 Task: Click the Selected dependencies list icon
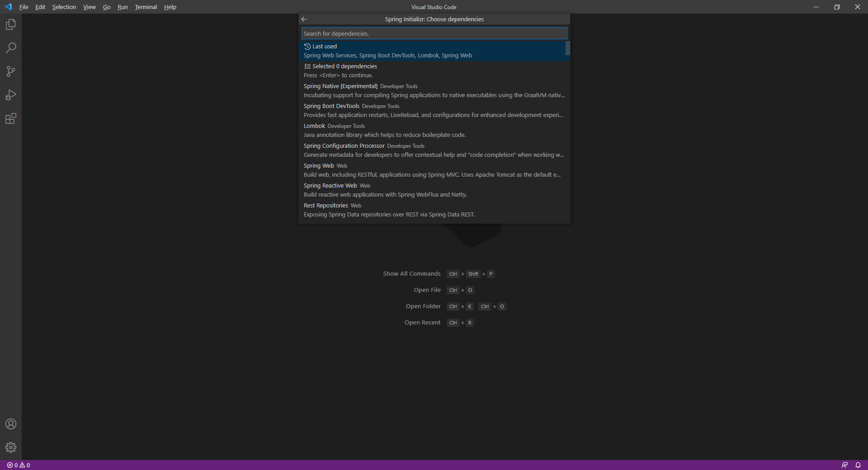[x=307, y=66]
